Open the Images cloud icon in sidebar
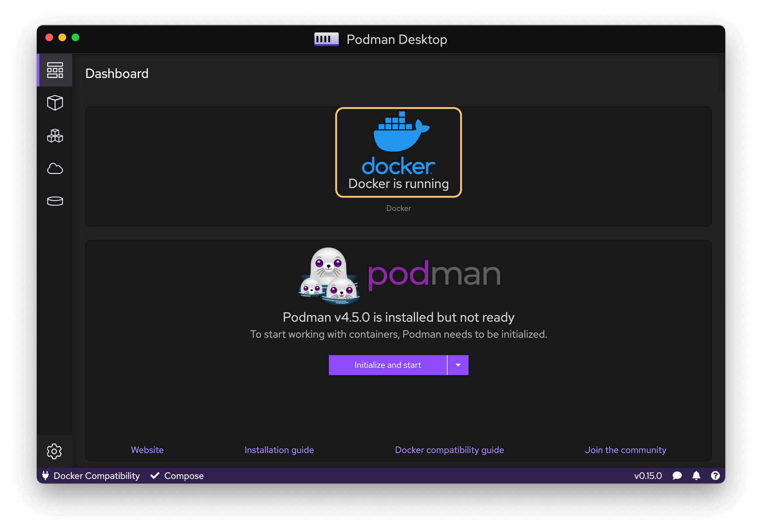This screenshot has width=762, height=532. point(55,168)
